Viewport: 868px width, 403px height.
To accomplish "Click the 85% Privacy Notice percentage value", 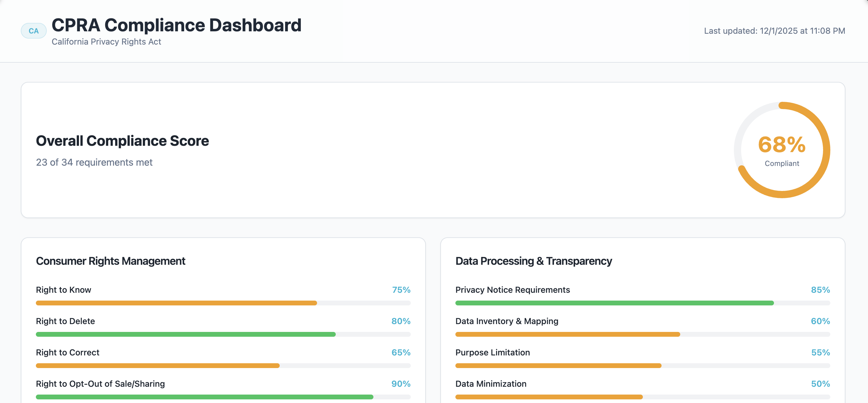I will pyautogui.click(x=820, y=290).
